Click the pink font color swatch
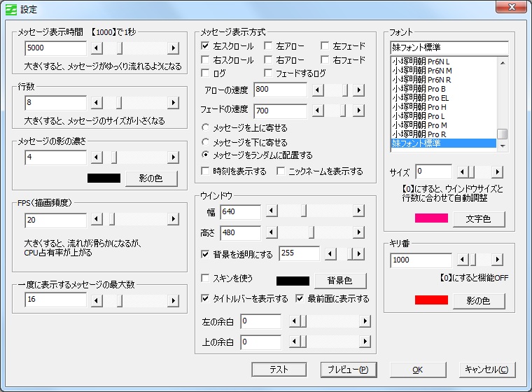The height and width of the screenshot is (392, 532). pos(431,218)
